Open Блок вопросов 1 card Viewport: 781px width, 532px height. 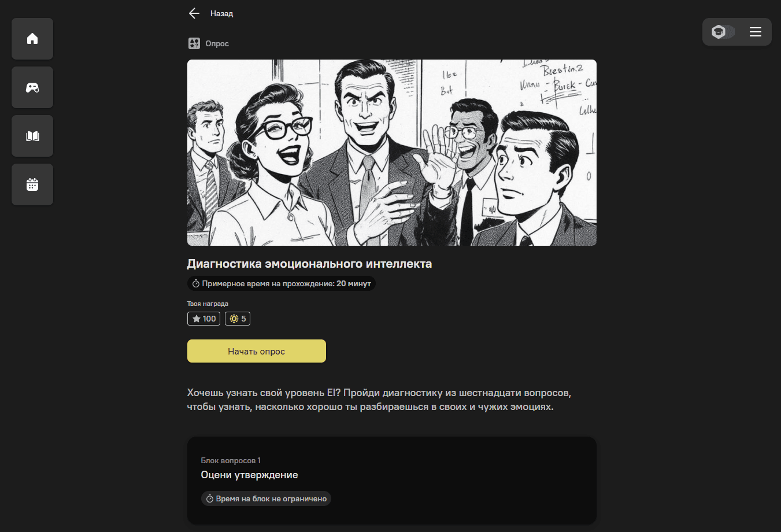[392, 481]
